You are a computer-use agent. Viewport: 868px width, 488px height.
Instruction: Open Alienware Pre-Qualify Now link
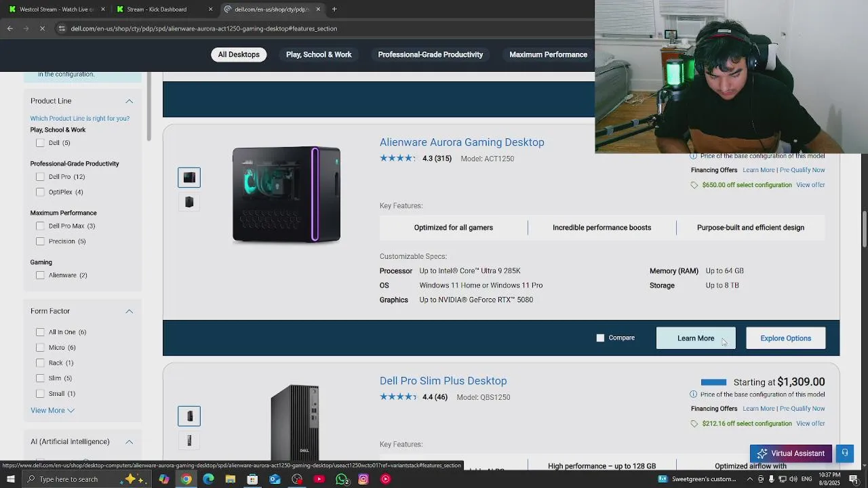coord(802,170)
